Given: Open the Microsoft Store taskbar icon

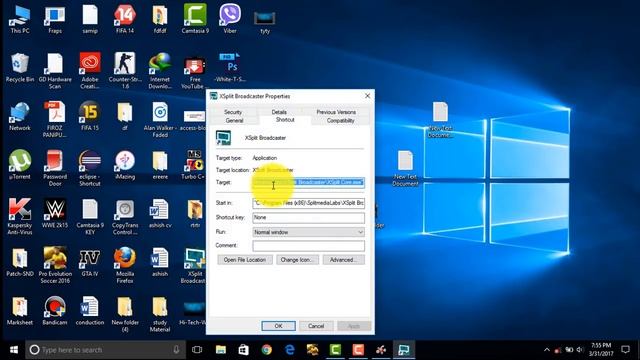Looking at the screenshot, I should [244, 350].
